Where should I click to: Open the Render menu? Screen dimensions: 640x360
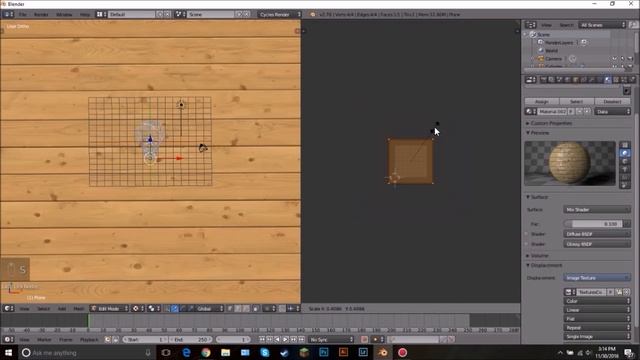pos(41,14)
